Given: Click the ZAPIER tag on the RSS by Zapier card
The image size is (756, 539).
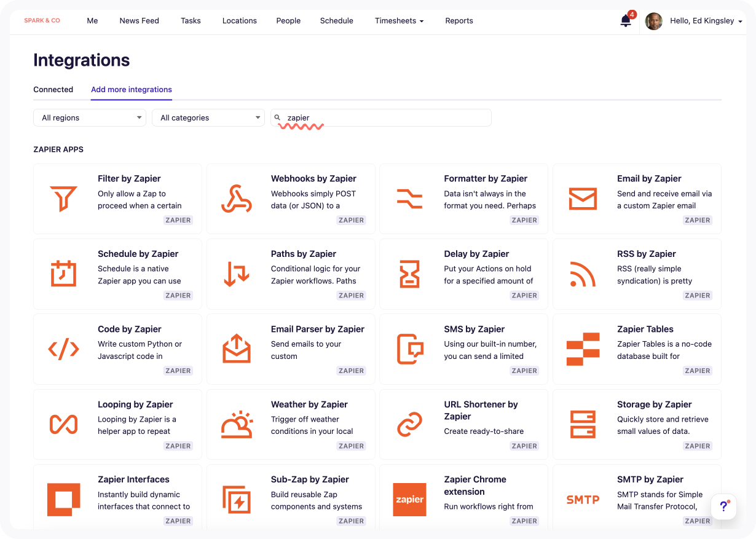Looking at the screenshot, I should pyautogui.click(x=698, y=296).
